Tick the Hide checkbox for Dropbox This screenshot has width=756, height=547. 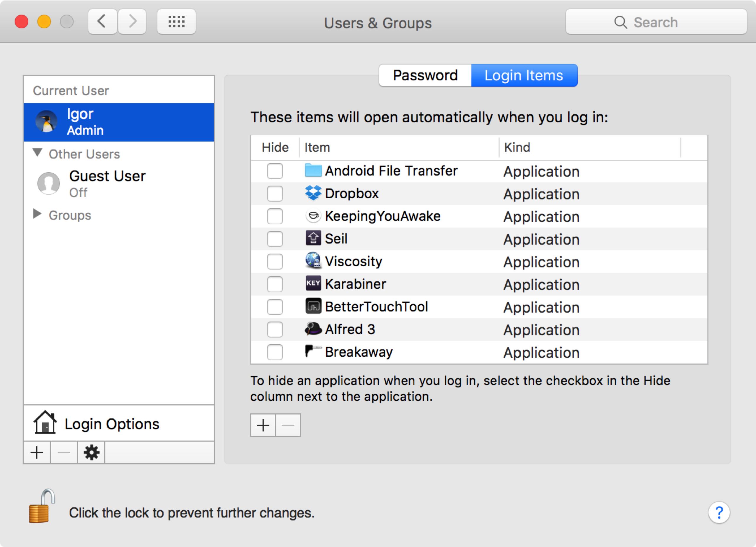tap(275, 194)
